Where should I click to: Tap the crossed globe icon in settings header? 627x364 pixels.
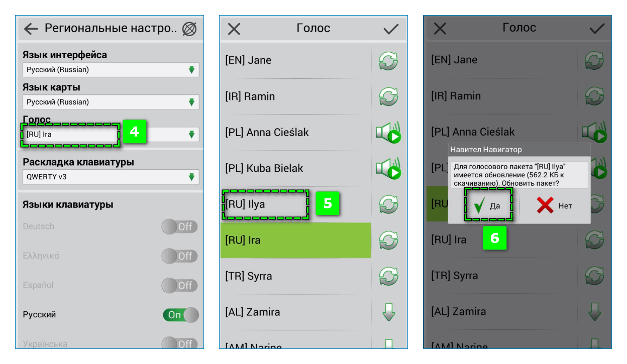pyautogui.click(x=189, y=29)
